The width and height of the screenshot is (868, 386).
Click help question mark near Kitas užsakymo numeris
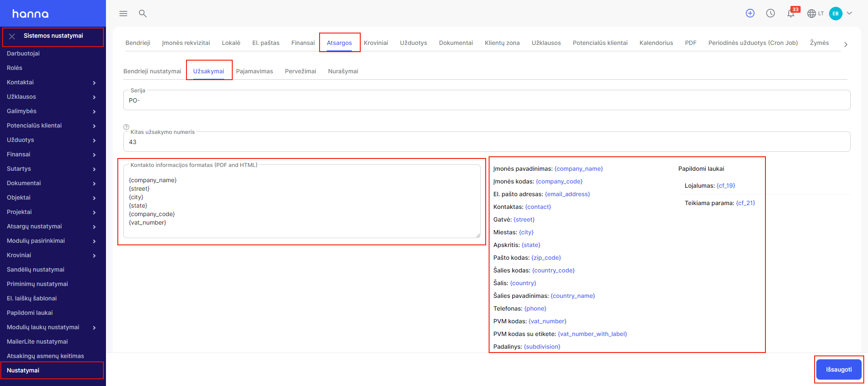pos(126,127)
